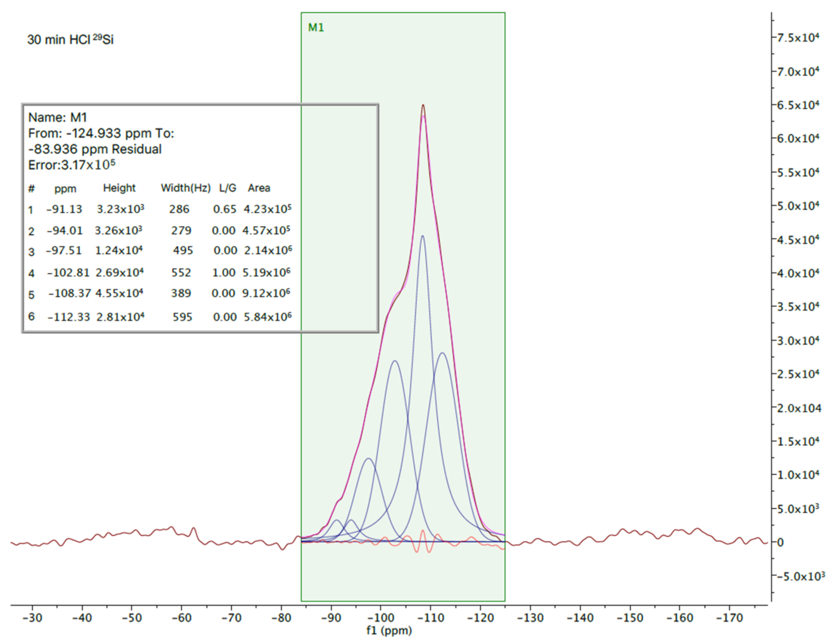Click the 'Name: M1' line in fit table
The height and width of the screenshot is (644, 837).
[57, 117]
